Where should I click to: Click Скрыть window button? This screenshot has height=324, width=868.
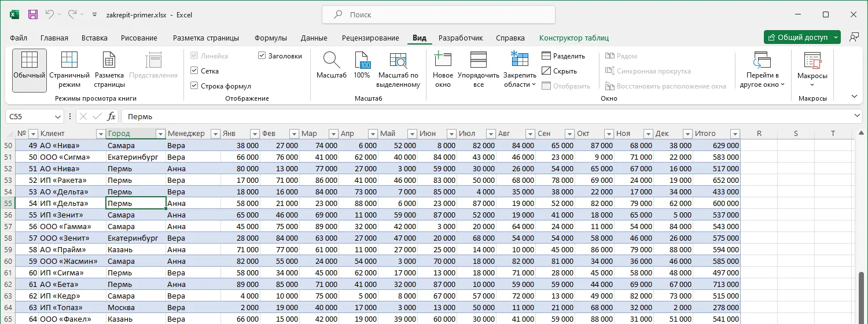tap(560, 71)
